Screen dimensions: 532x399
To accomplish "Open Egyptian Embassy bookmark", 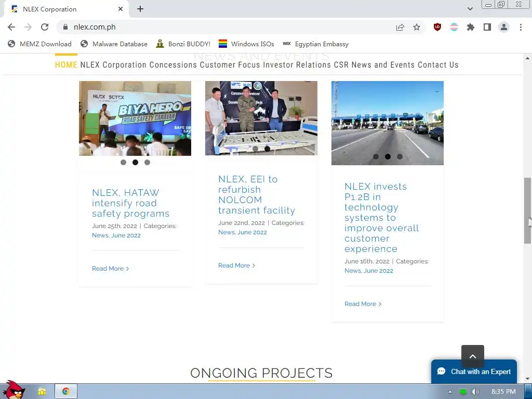I will (315, 44).
